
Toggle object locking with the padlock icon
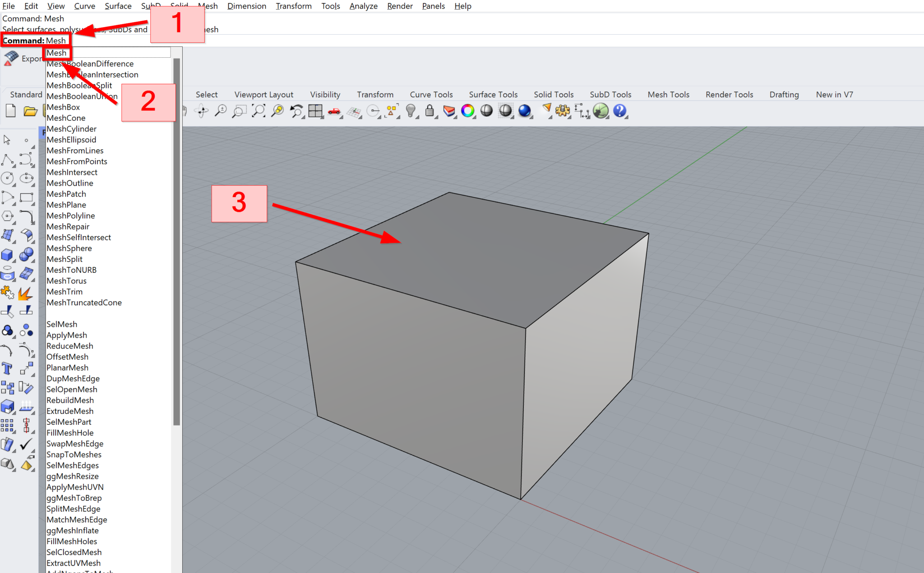(429, 111)
